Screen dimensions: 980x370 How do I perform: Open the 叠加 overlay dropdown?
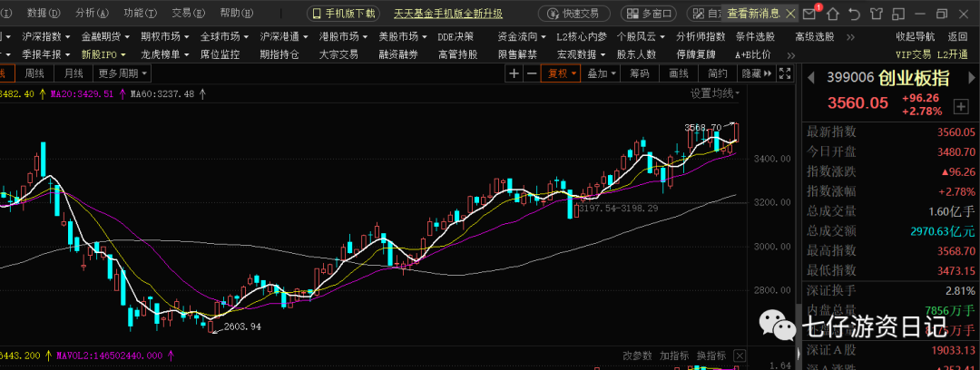click(602, 73)
